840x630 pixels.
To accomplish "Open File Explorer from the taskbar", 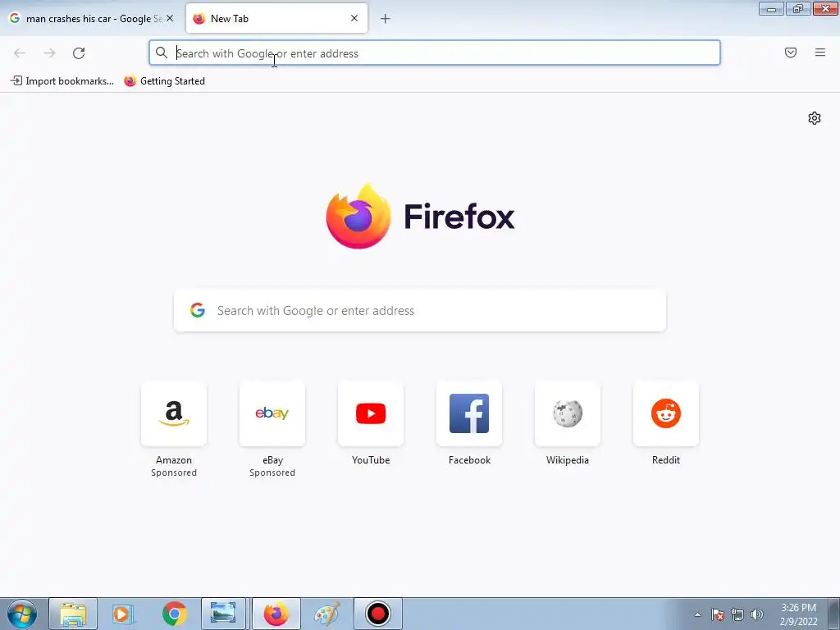I will [73, 614].
